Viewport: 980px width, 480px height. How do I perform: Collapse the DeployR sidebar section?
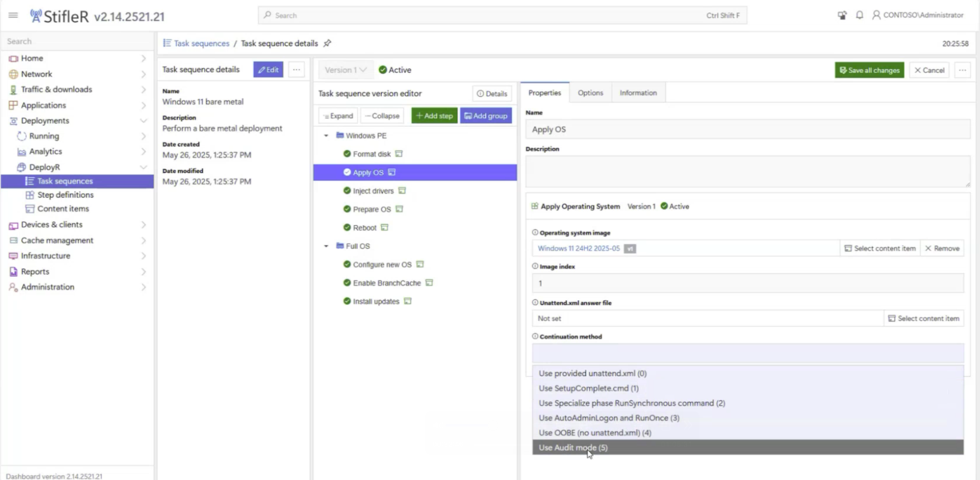click(144, 167)
